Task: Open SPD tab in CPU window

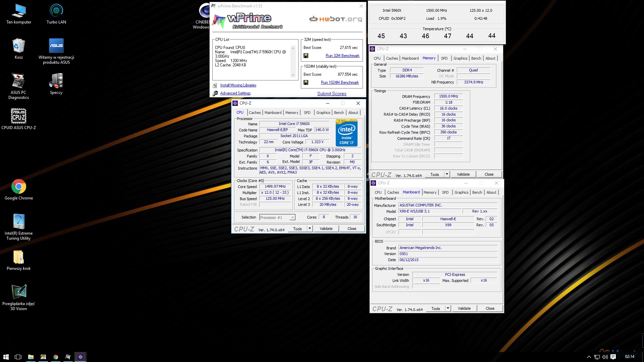Action: [x=307, y=113]
